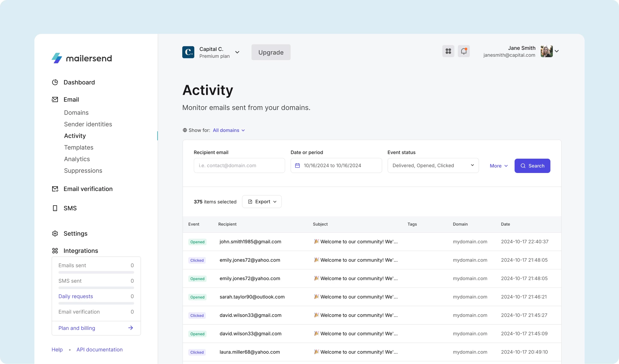Click the Upgrade button
619x364 pixels.
click(271, 52)
